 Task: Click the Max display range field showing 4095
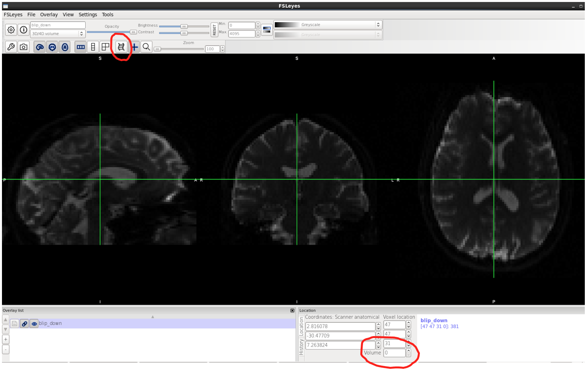coord(242,34)
